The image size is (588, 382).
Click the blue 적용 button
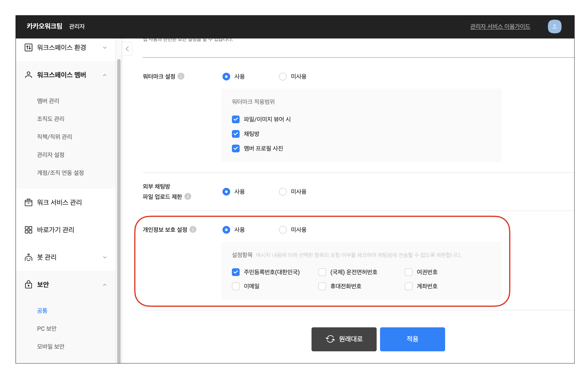pos(412,339)
